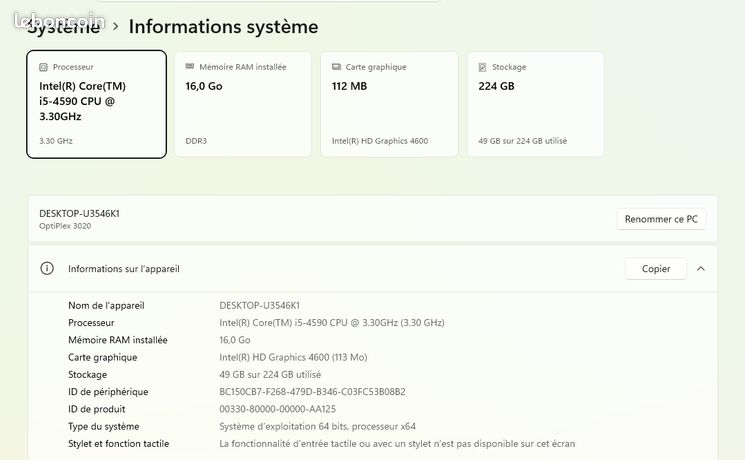This screenshot has width=745, height=460.
Task: Click the Mémoire RAM installée icon
Action: (x=190, y=67)
